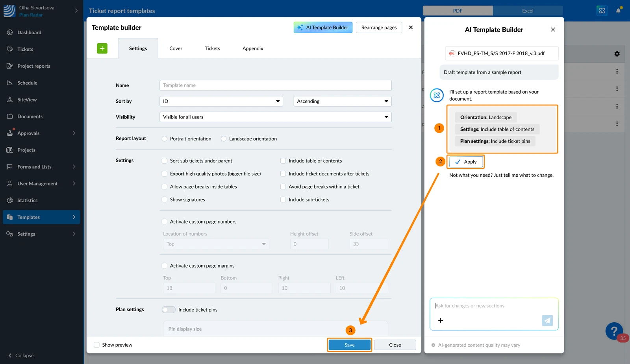This screenshot has width=630, height=364.
Task: Open the Visibility dropdown
Action: pyautogui.click(x=275, y=117)
